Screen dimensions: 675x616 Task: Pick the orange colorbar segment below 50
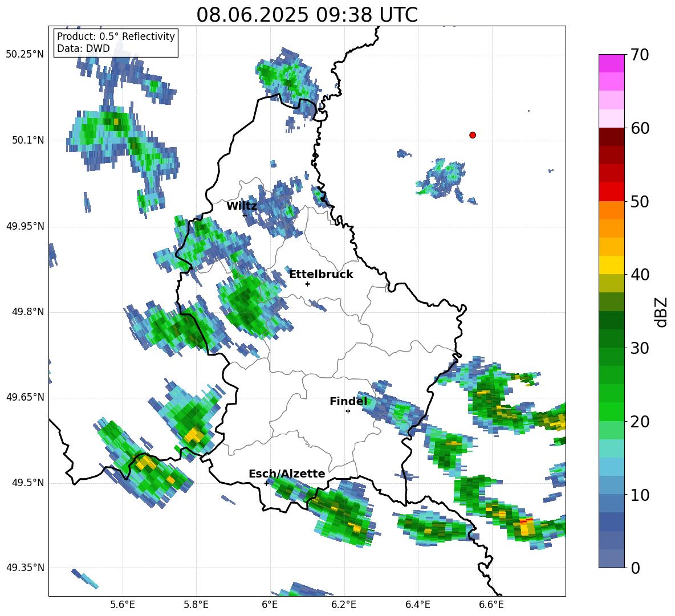(611, 210)
